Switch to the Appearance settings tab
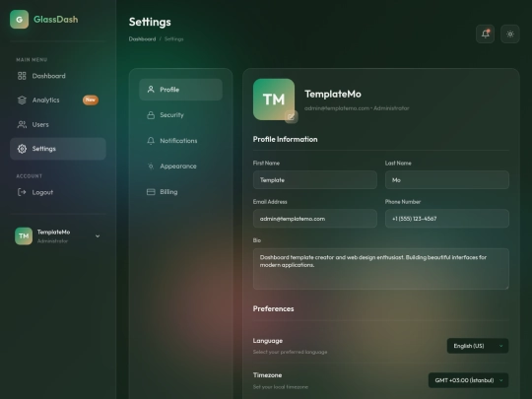Image resolution: width=532 pixels, height=399 pixels. pyautogui.click(x=181, y=166)
